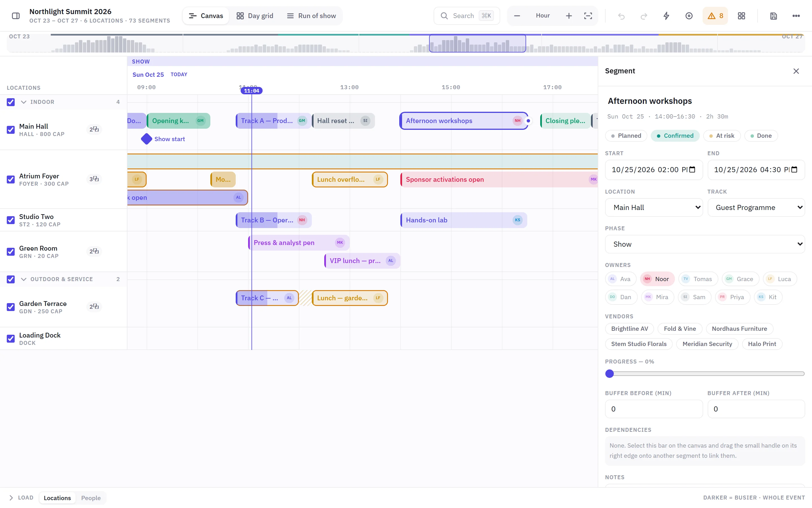Click the Main Hall conflict count icon
The height and width of the screenshot is (508, 812).
(94, 129)
